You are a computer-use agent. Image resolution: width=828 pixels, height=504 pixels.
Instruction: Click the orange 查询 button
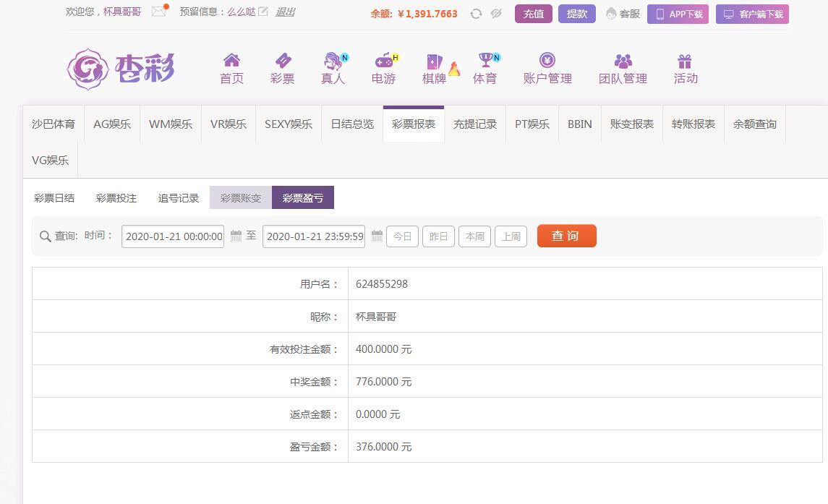(567, 236)
